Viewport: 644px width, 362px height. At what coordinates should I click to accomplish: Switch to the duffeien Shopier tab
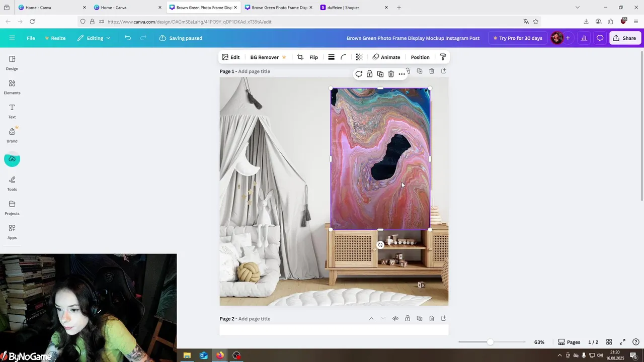(x=354, y=8)
